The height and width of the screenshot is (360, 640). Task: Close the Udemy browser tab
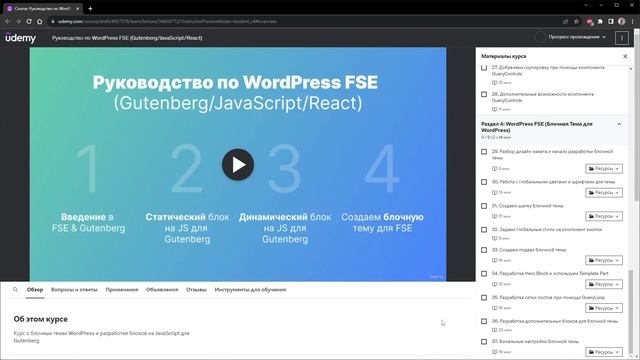tap(78, 8)
